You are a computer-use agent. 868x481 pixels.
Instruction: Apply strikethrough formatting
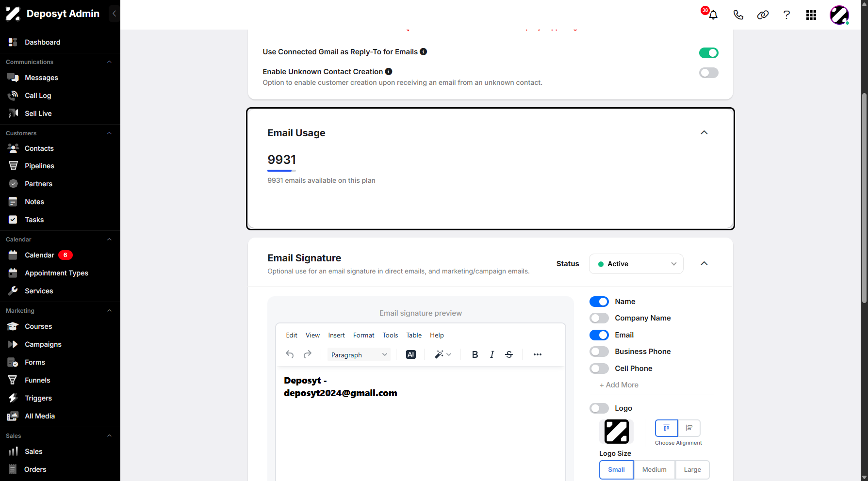[509, 354]
